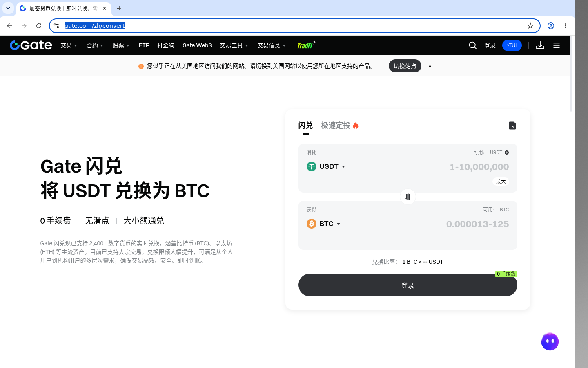Screen dimensions: 588x368
Task: Open the BTC currency selector
Action: (324, 224)
